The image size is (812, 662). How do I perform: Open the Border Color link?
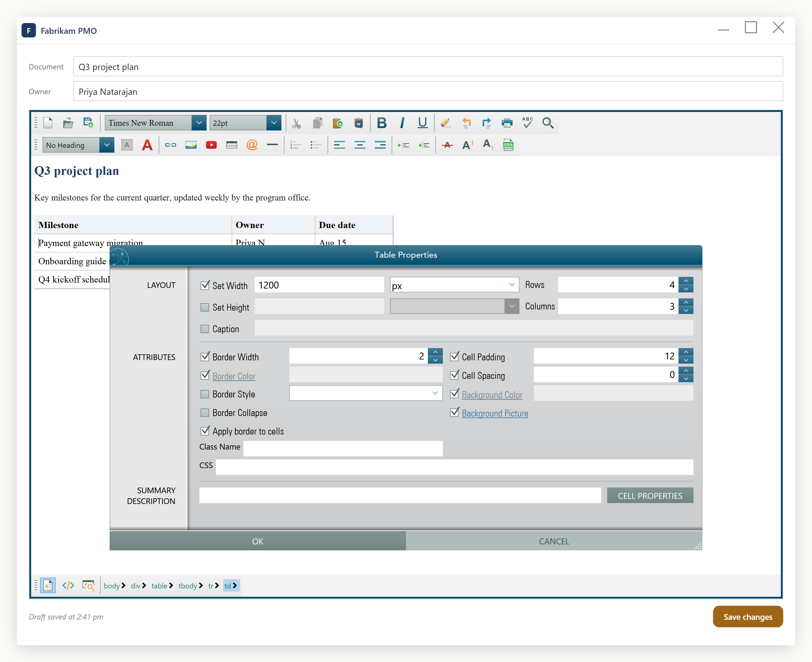point(234,376)
